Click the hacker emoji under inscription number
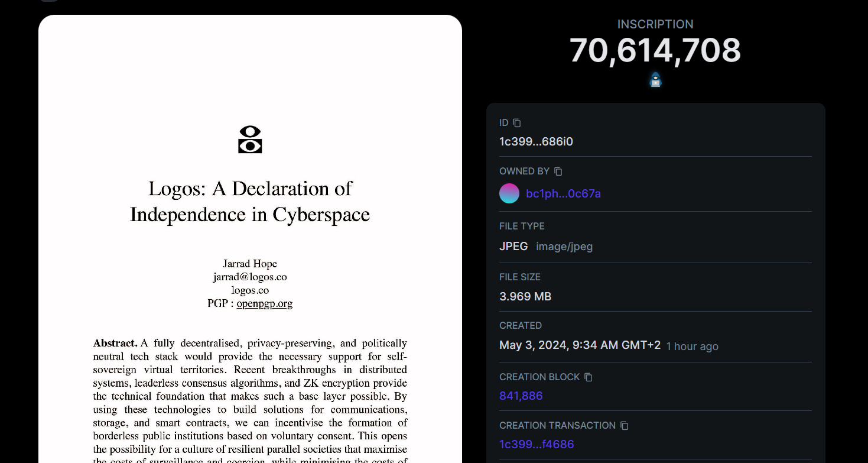This screenshot has width=868, height=463. point(655,80)
